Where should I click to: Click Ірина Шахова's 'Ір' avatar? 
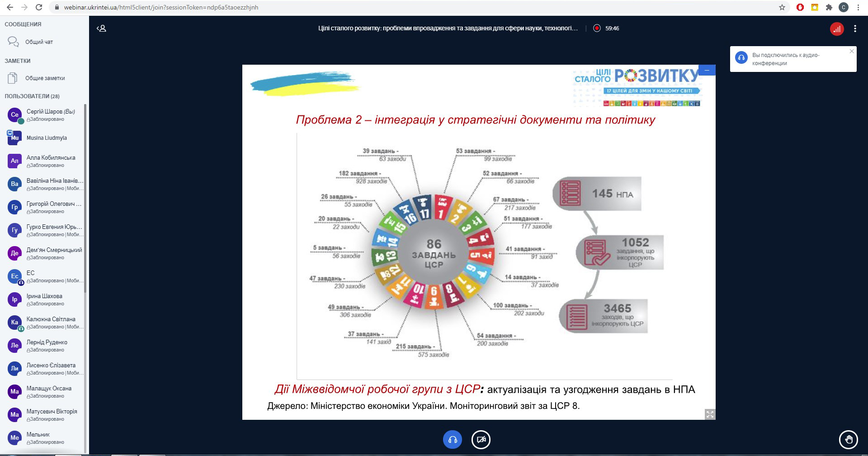pos(15,299)
